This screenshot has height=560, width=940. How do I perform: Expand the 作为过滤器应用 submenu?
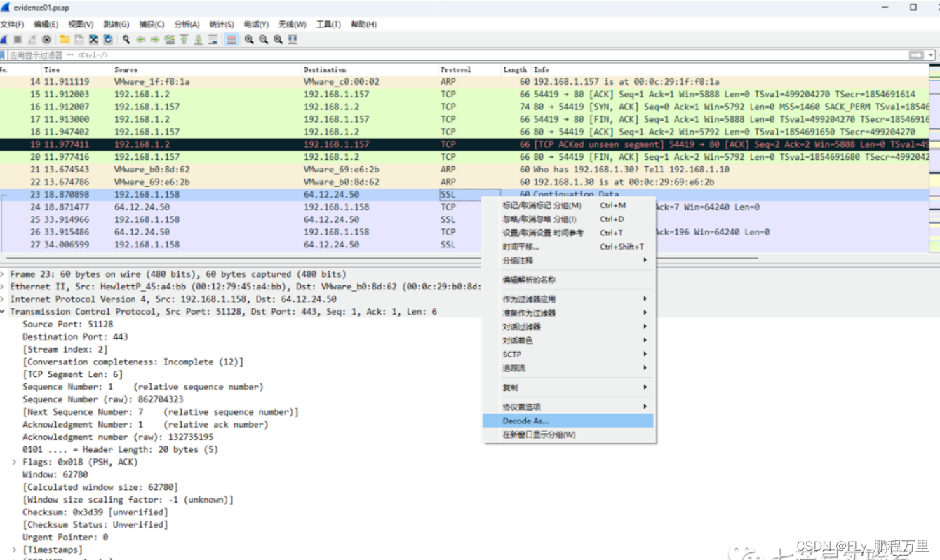[x=568, y=299]
